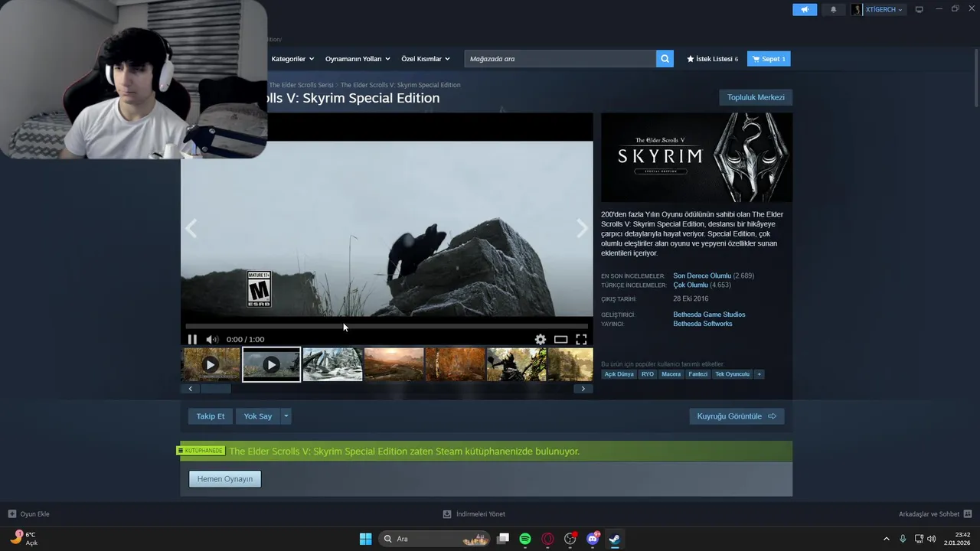Select the first trailer thumbnail
This screenshot has height=551, width=980.
point(211,365)
